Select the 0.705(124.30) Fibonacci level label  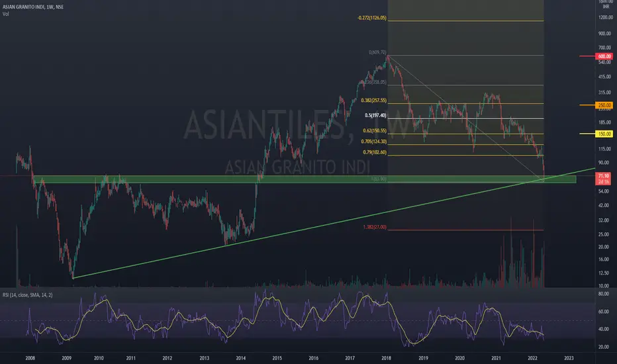click(373, 142)
